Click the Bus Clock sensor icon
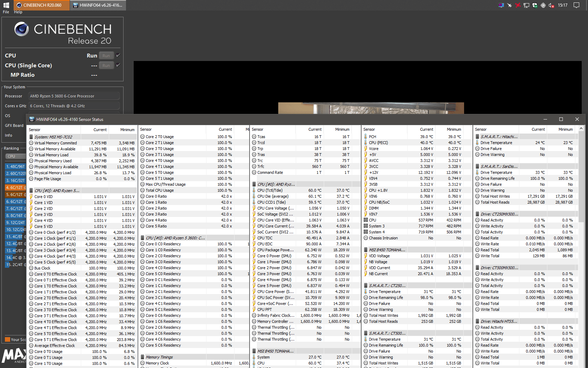 click(31, 268)
